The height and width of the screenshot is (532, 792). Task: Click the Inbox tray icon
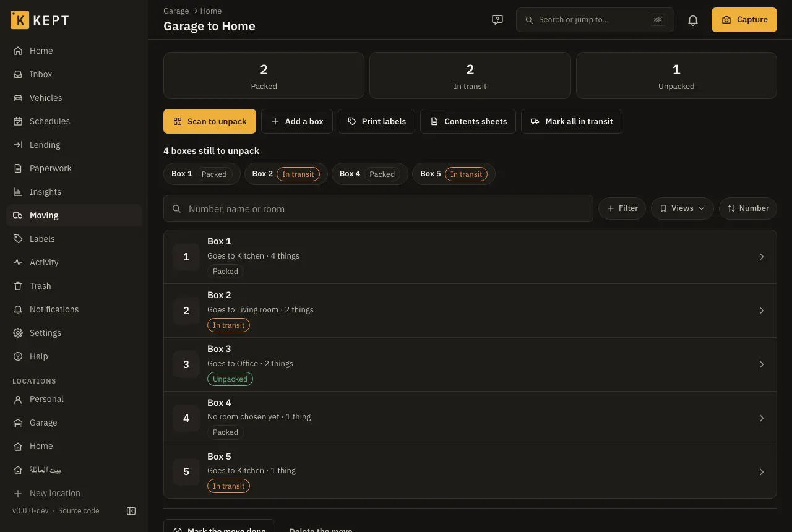pyautogui.click(x=18, y=74)
